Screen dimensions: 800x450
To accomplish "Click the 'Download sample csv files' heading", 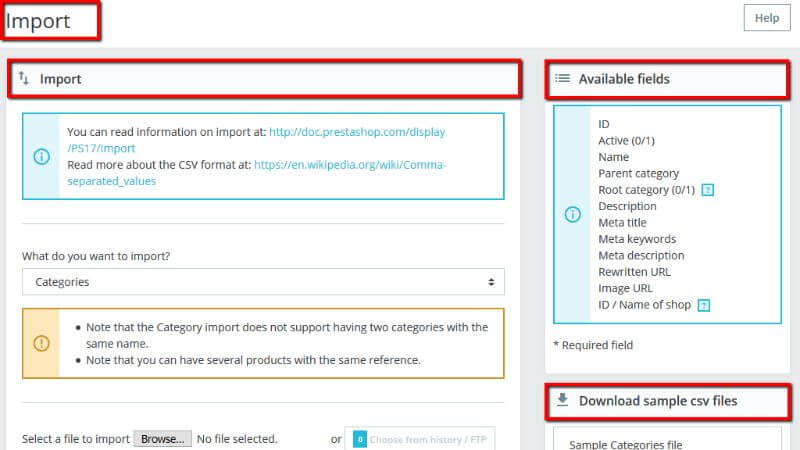I will point(658,401).
